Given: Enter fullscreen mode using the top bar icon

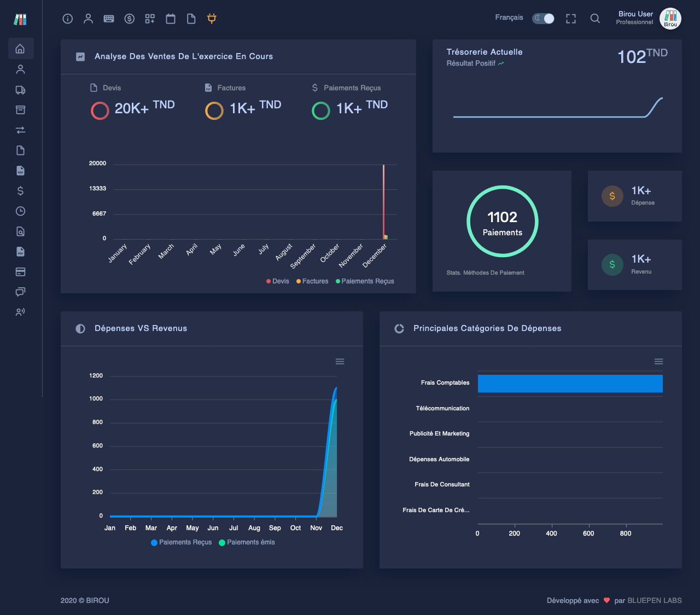Looking at the screenshot, I should pyautogui.click(x=571, y=19).
